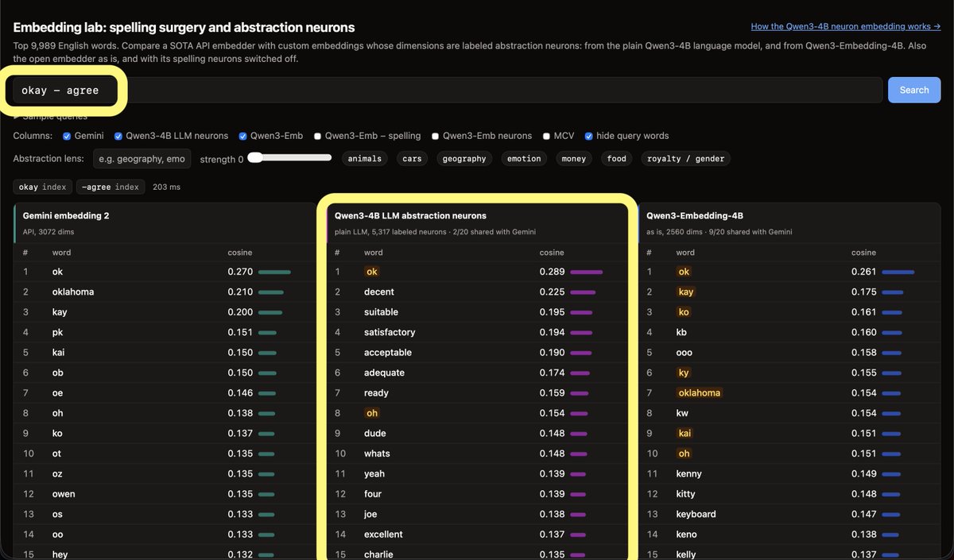Image resolution: width=954 pixels, height=560 pixels.
Task: Select the word 'satisfactory' in the list
Action: tap(390, 332)
